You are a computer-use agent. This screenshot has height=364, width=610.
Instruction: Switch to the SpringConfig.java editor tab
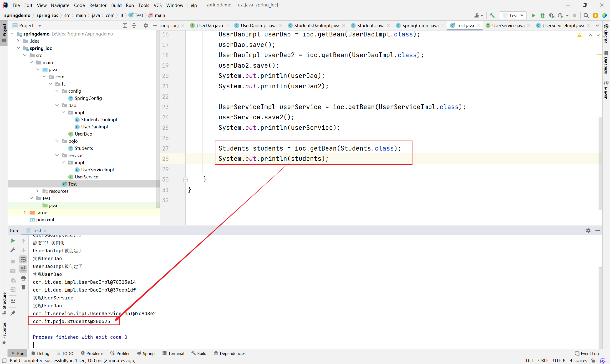[x=420, y=25]
